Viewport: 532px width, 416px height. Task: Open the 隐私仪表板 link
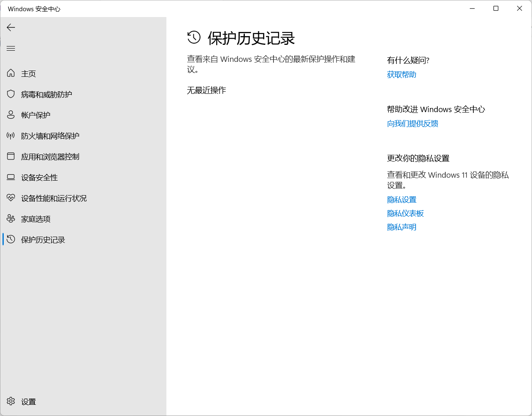[405, 213]
